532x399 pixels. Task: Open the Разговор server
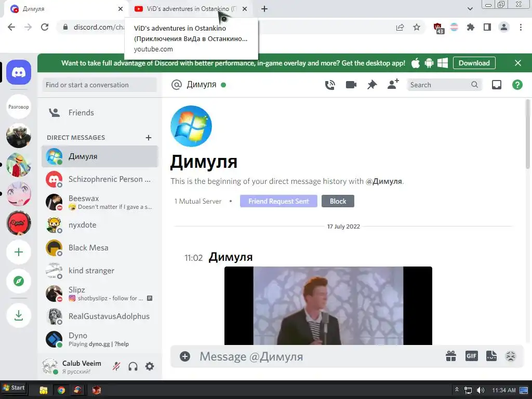tap(19, 107)
